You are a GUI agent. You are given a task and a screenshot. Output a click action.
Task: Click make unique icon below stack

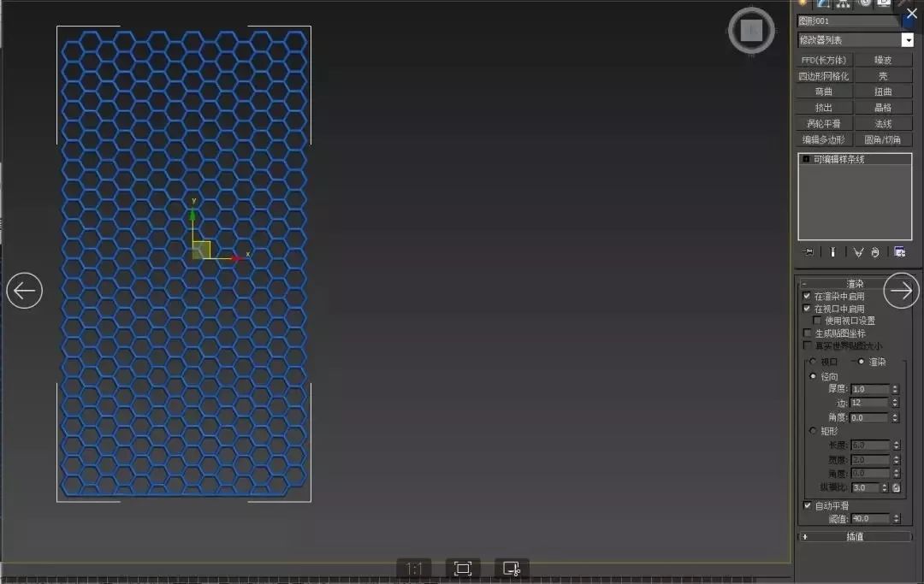click(x=858, y=252)
